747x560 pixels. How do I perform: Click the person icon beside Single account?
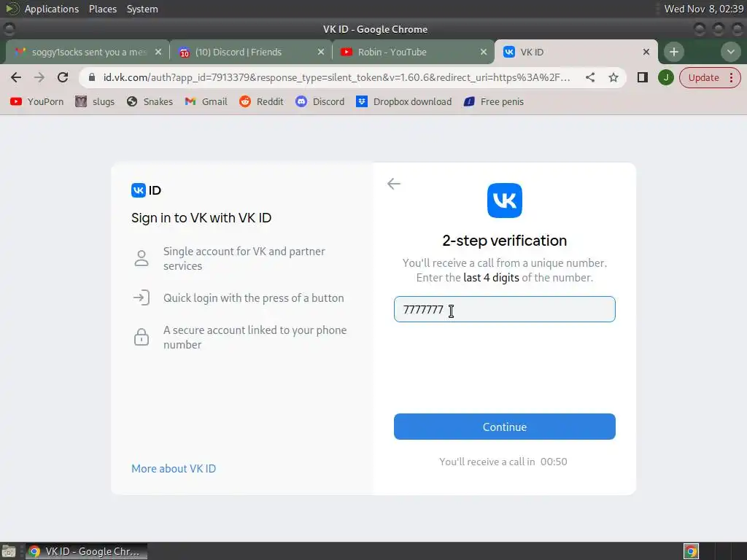coord(141,258)
